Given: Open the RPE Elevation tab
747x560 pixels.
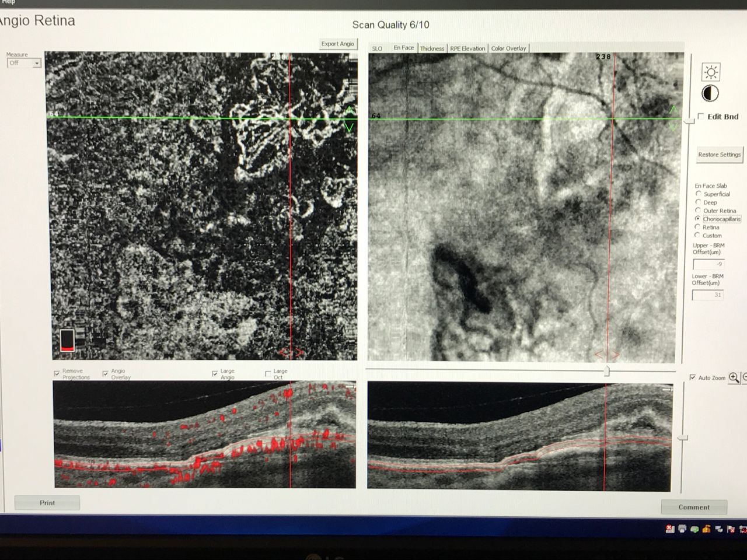Looking at the screenshot, I should pos(467,48).
